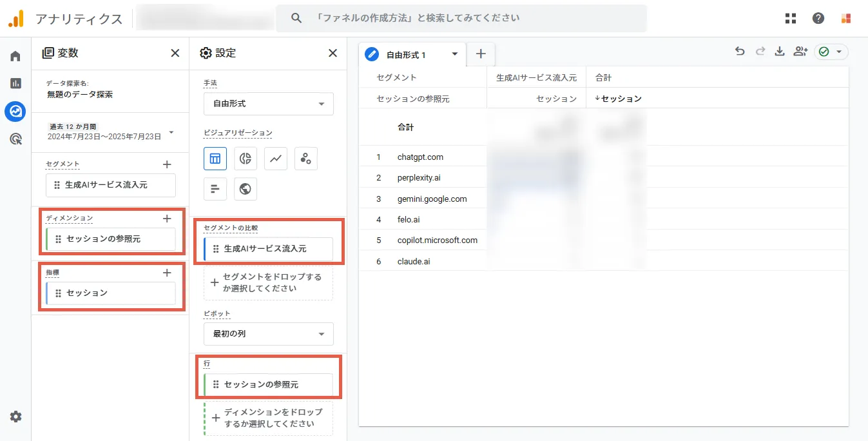The height and width of the screenshot is (441, 868).
Task: Click the claude.ai row
Action: (x=414, y=261)
